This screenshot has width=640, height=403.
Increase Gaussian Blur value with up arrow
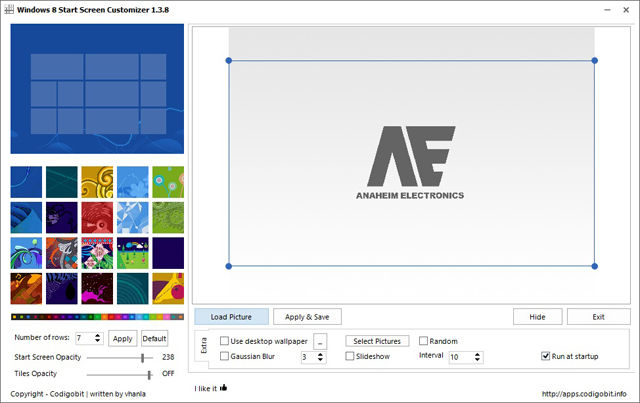[x=320, y=354]
